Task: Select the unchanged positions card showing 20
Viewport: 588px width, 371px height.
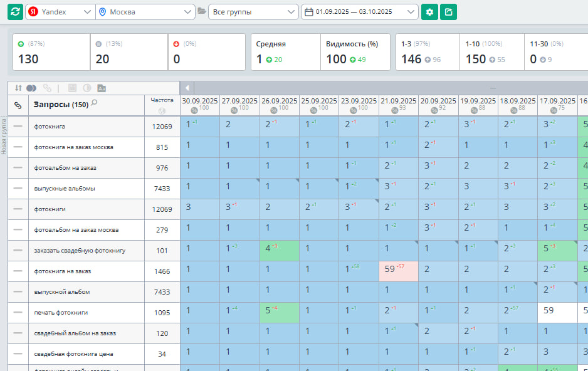Action: [129, 52]
